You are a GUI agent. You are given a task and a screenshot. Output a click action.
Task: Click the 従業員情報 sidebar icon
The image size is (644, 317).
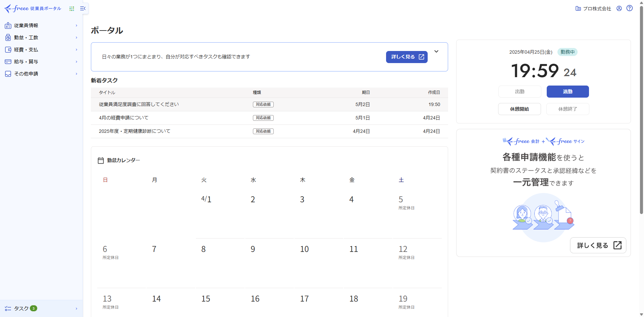8,25
